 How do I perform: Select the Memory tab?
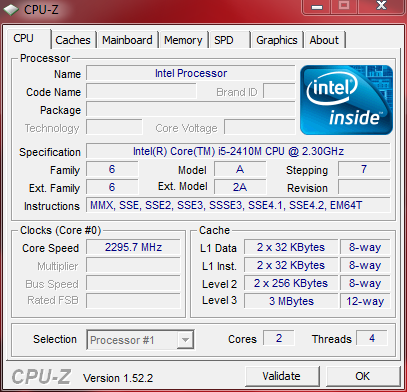183,40
